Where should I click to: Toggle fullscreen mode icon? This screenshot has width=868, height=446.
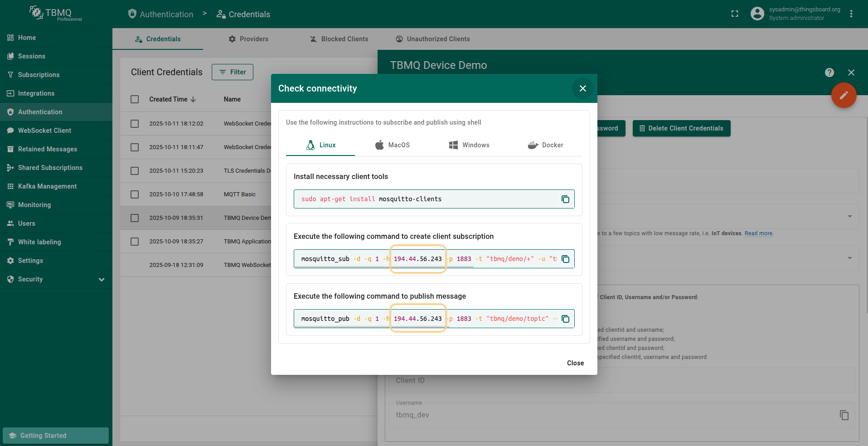[735, 14]
